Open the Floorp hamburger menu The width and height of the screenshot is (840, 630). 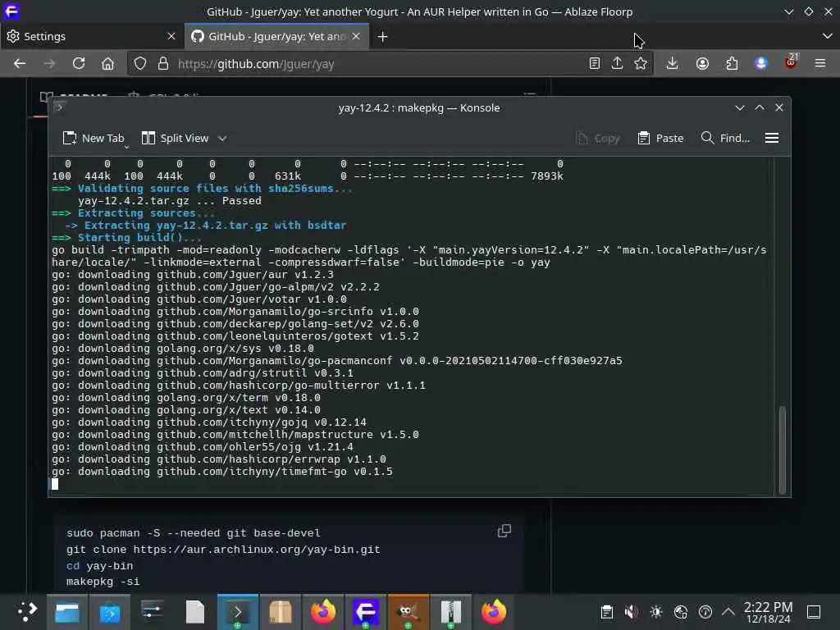820,64
